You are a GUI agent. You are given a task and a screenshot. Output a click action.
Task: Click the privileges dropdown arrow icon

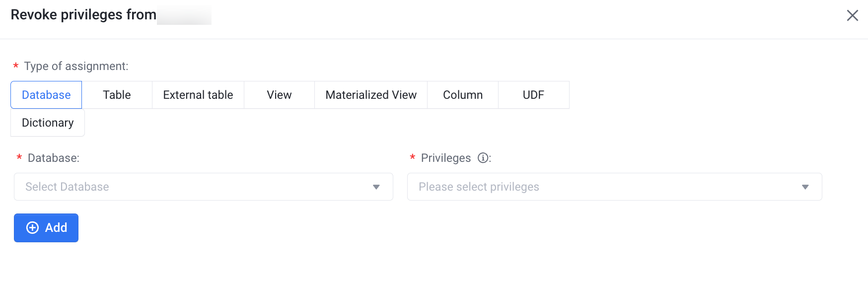[805, 187]
